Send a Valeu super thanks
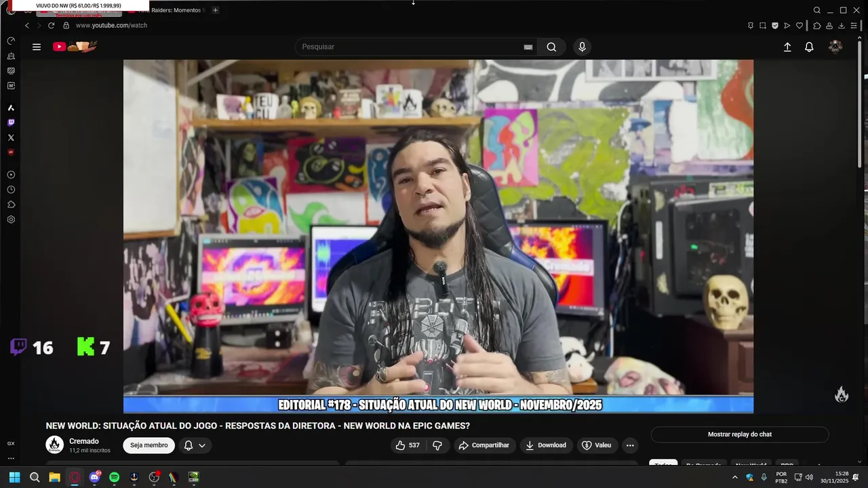 point(597,445)
